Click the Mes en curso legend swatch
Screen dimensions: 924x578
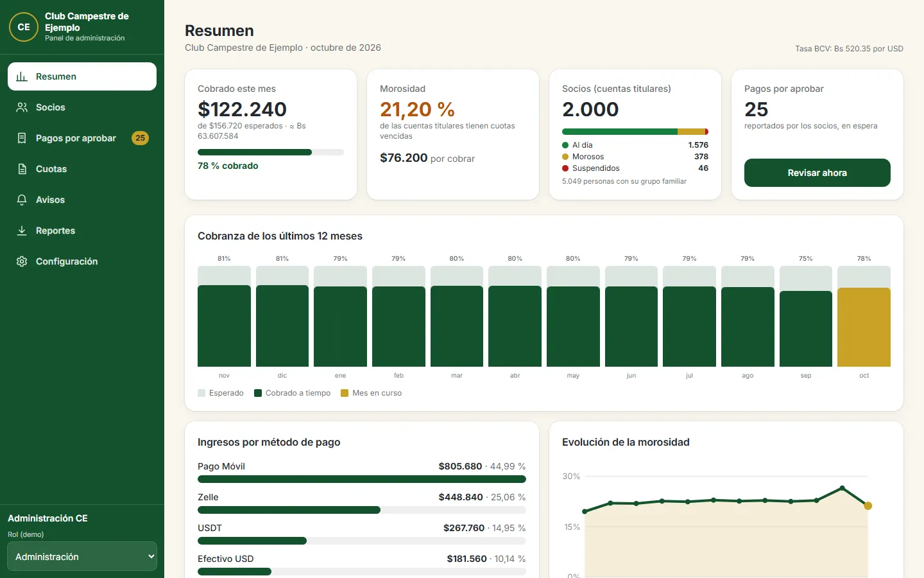coord(345,393)
